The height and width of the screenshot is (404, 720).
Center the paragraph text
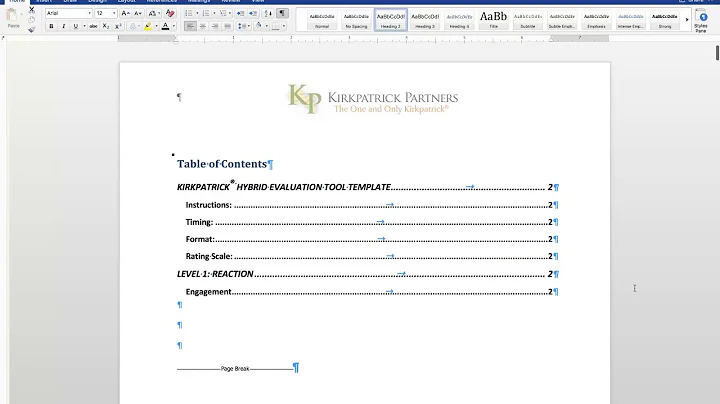point(202,26)
